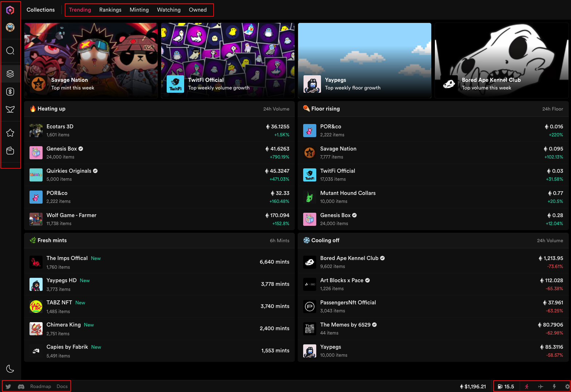Click Genesis Box icon in Heating up

click(36, 153)
